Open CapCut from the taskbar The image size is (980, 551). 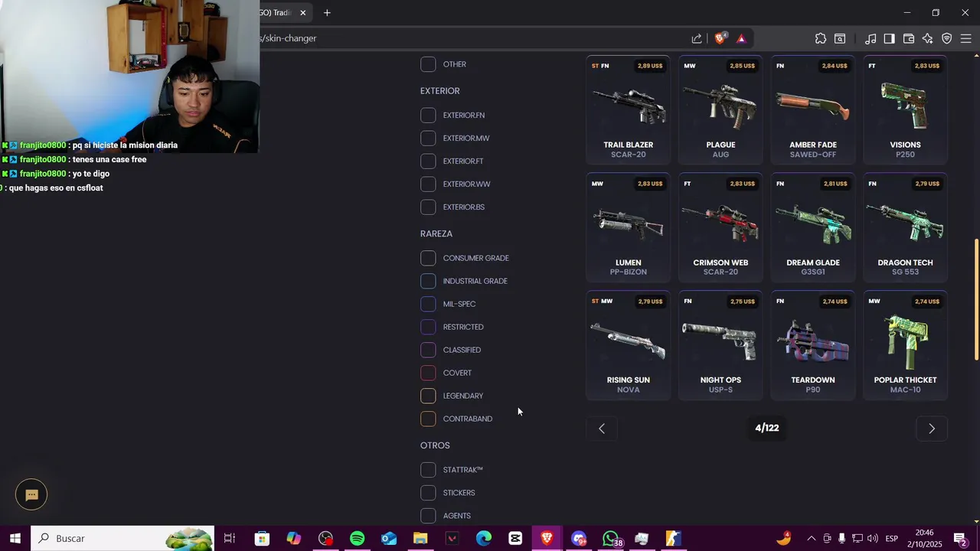click(515, 539)
